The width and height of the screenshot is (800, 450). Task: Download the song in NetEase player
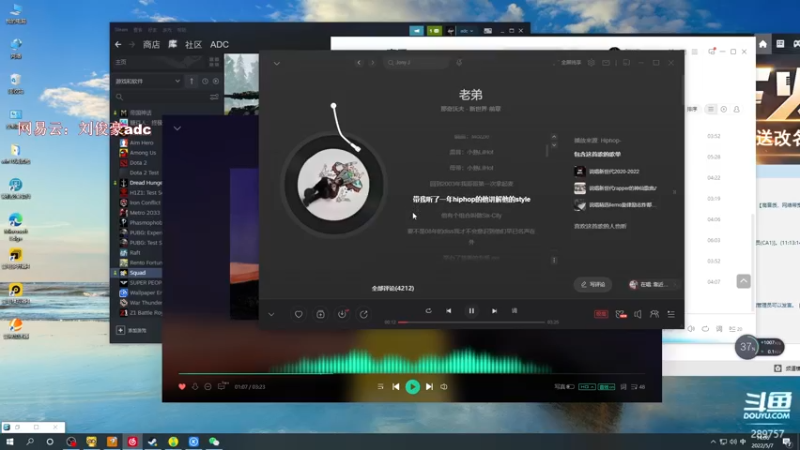(x=342, y=314)
